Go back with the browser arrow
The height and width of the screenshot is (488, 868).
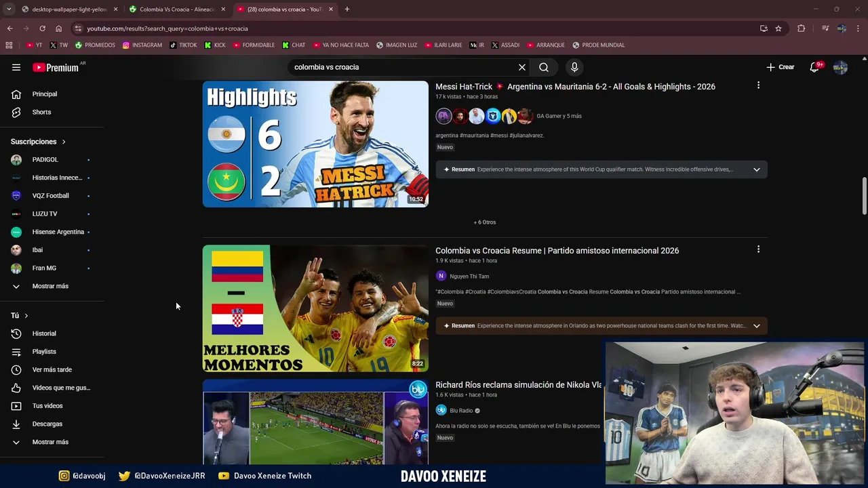9,28
